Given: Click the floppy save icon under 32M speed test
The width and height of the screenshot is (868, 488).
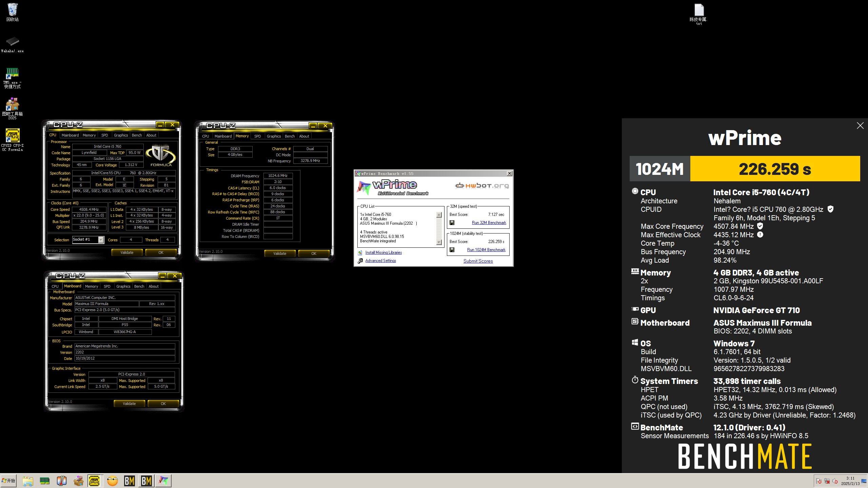Looking at the screenshot, I should pyautogui.click(x=452, y=223).
